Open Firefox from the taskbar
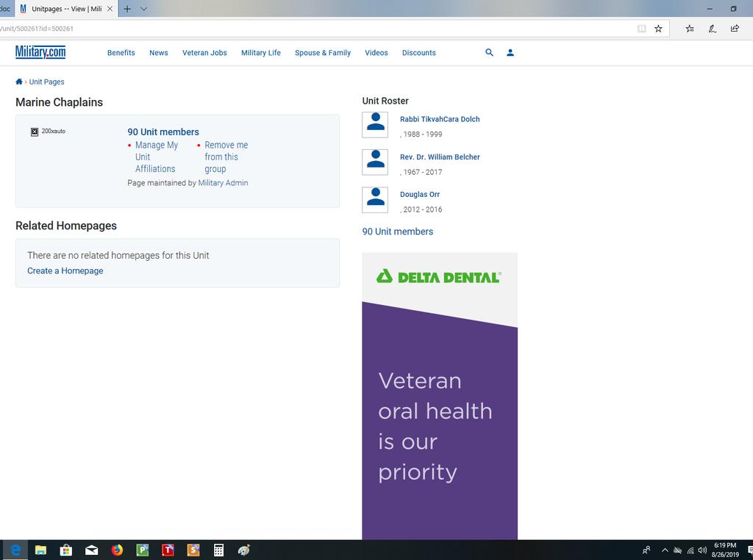This screenshot has width=753, height=560. click(117, 550)
